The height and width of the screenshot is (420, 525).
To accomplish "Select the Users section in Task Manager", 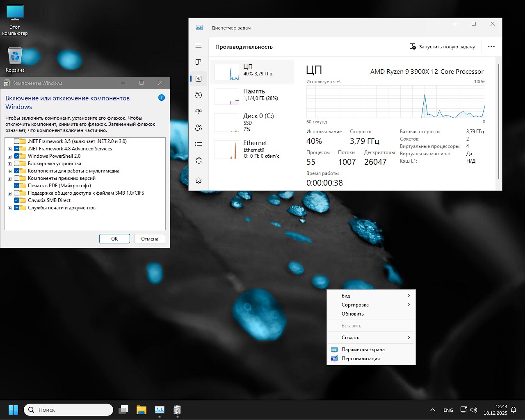I will 199,127.
